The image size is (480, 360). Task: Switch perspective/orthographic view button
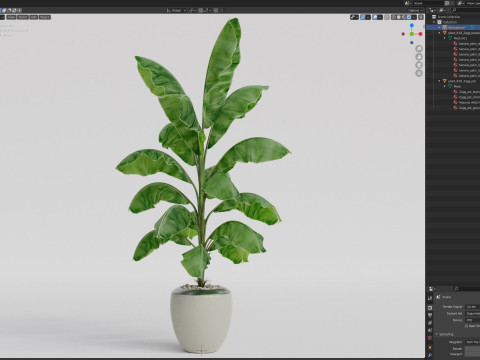(419, 73)
